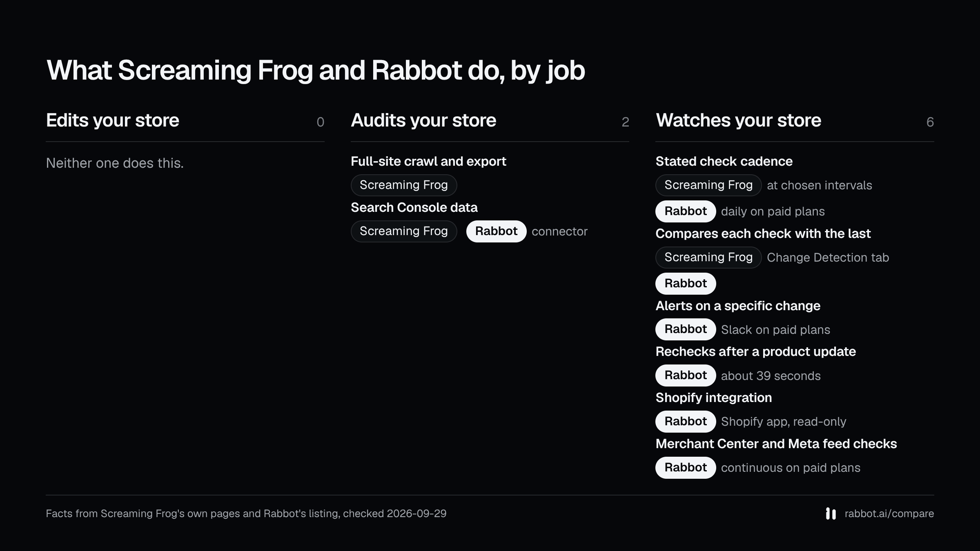The height and width of the screenshot is (551, 980).
Task: Click the 'daily on paid plans' note
Action: (x=773, y=211)
